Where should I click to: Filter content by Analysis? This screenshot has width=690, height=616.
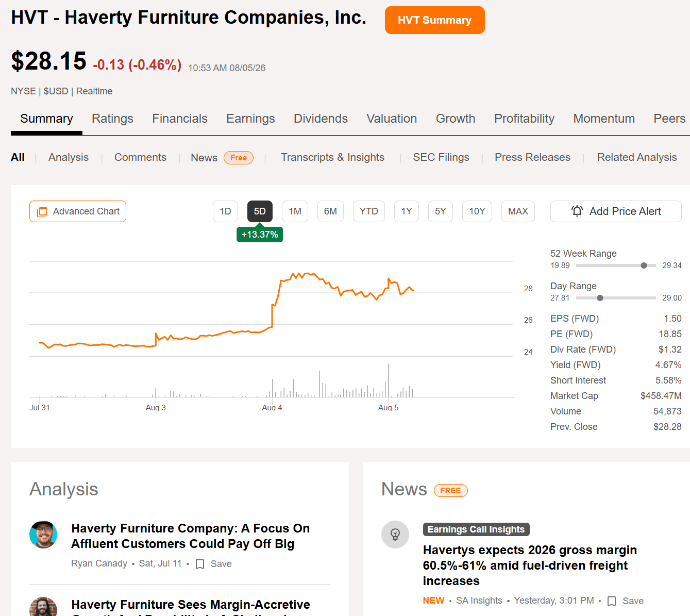tap(69, 157)
